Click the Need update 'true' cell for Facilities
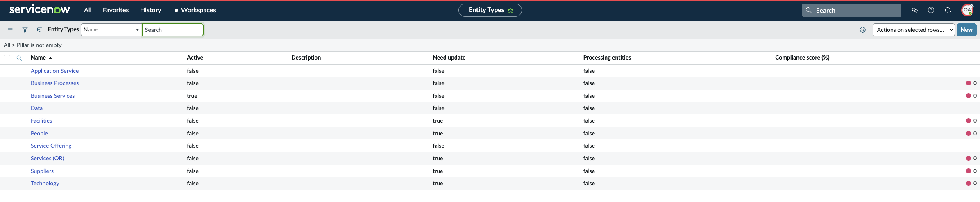980x202 pixels. pyautogui.click(x=438, y=121)
